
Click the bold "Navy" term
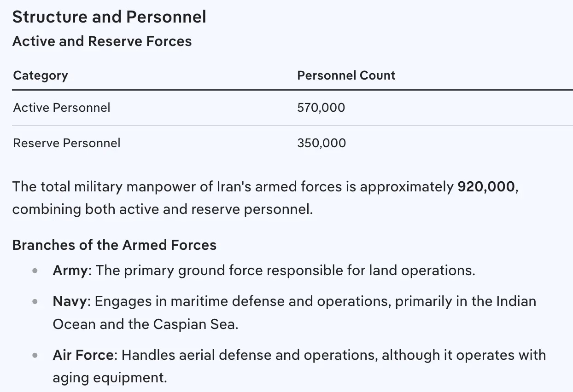70,301
